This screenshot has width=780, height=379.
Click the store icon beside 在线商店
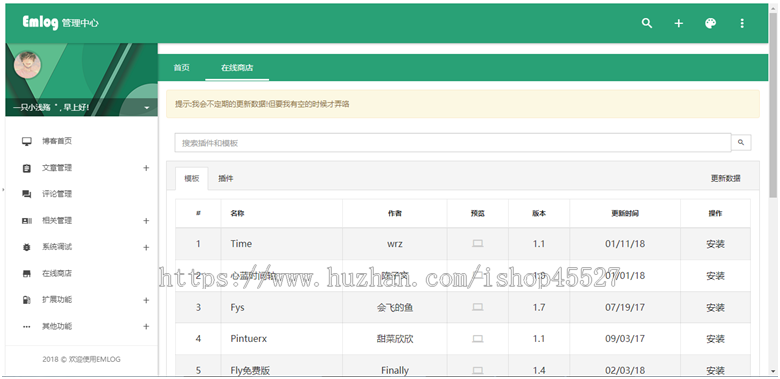[x=27, y=274]
